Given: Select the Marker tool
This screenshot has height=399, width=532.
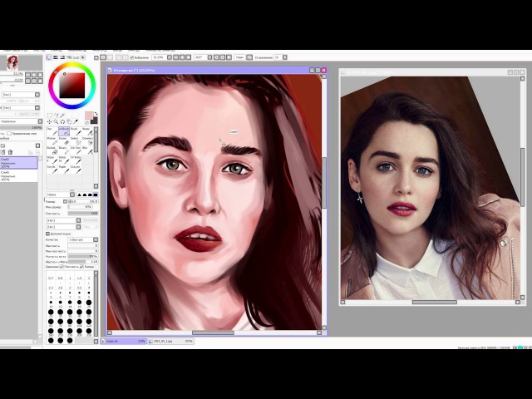Looking at the screenshot, I should 52,140.
